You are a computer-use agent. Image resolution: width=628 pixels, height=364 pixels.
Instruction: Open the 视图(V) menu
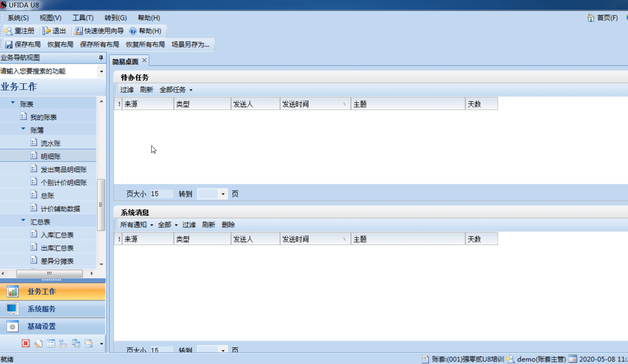(x=51, y=18)
